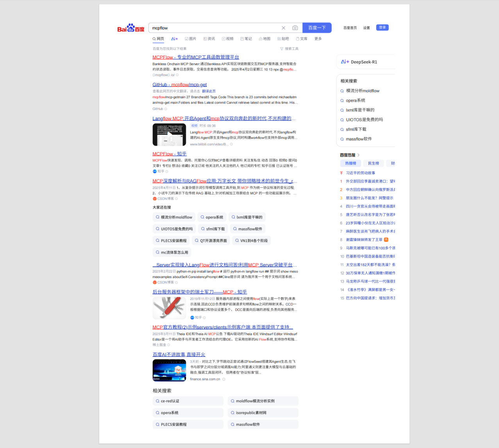Image resolution: width=499 pixels, height=448 pixels.
Task: Select the 网页 tab
Action: [x=158, y=39]
